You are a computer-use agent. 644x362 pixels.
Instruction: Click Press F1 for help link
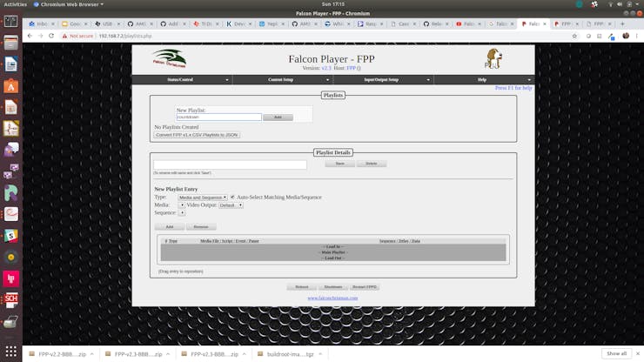click(x=513, y=88)
